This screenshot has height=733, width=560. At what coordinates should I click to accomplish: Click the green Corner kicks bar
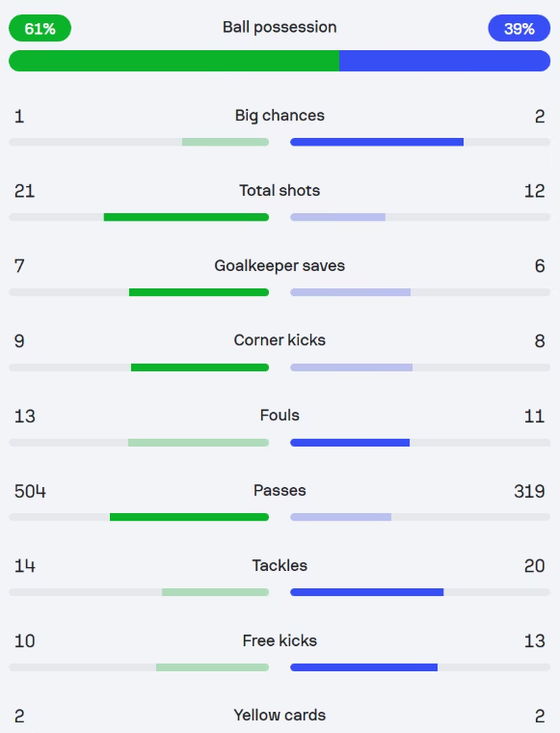pyautogui.click(x=200, y=367)
